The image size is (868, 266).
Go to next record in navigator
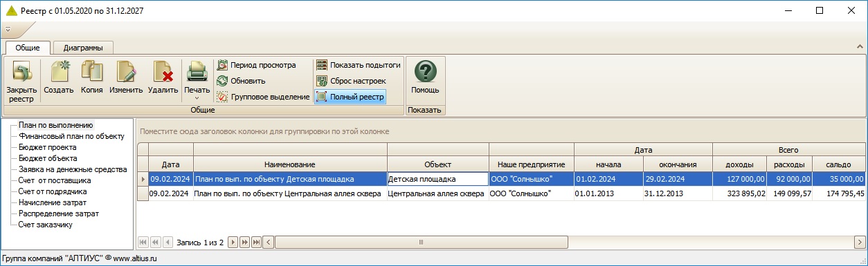point(233,243)
